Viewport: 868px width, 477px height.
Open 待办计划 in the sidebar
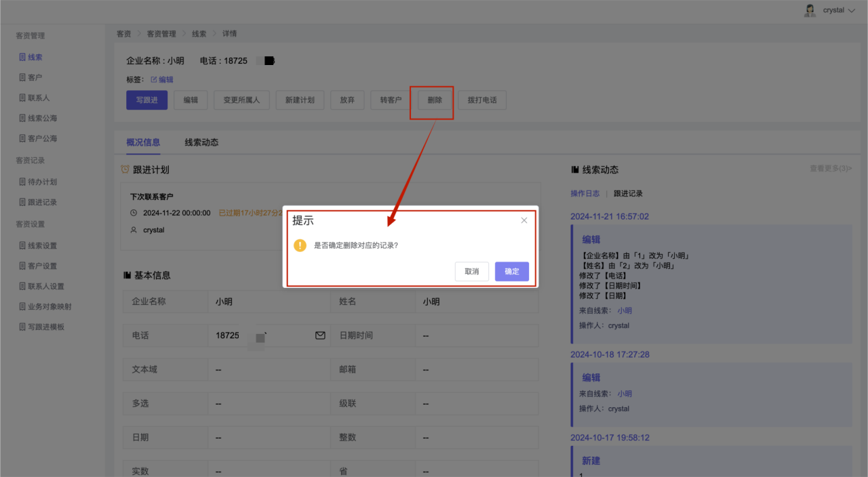click(43, 182)
